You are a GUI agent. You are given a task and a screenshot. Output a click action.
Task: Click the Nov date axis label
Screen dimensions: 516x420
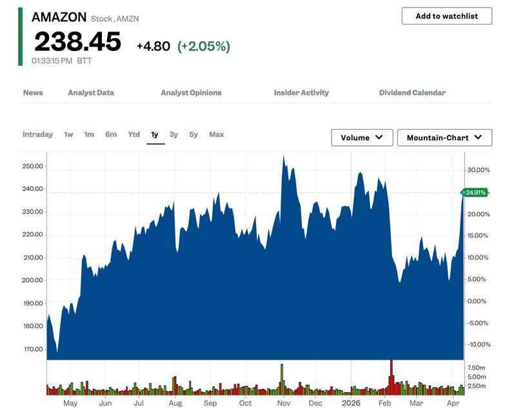point(284,403)
